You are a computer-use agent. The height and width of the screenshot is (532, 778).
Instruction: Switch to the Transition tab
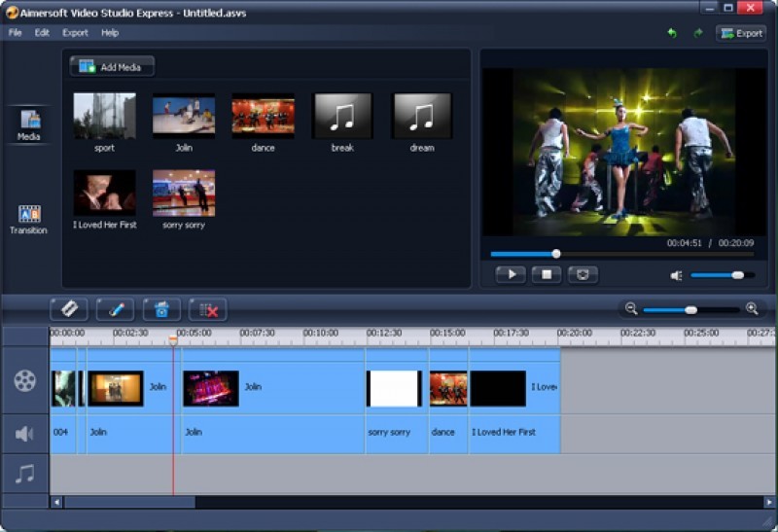[x=28, y=220]
